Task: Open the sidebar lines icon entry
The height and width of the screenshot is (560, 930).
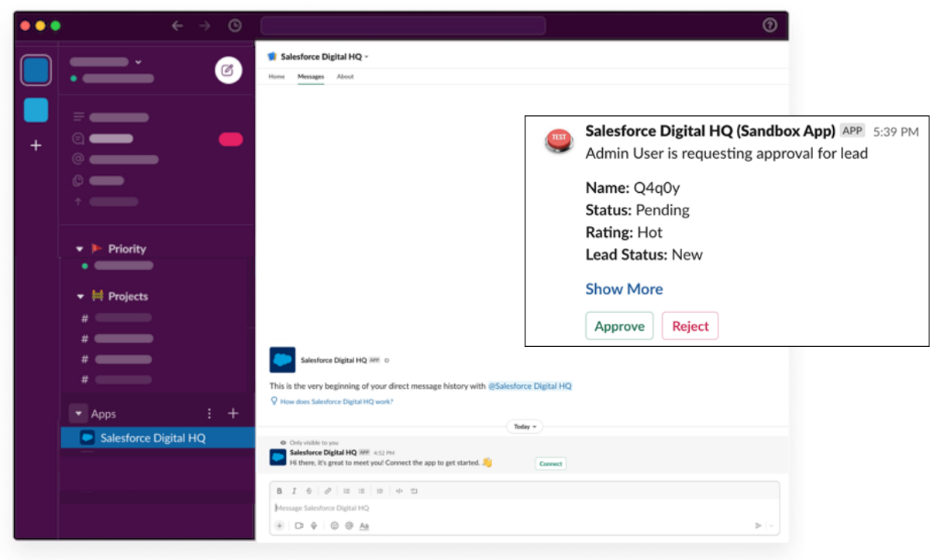Action: [77, 117]
